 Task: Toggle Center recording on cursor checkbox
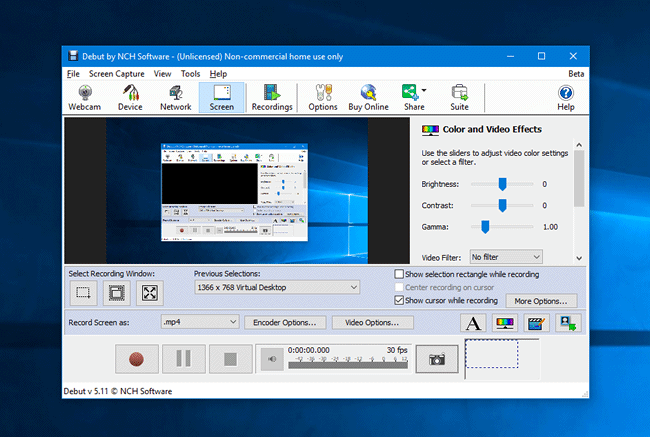point(399,287)
